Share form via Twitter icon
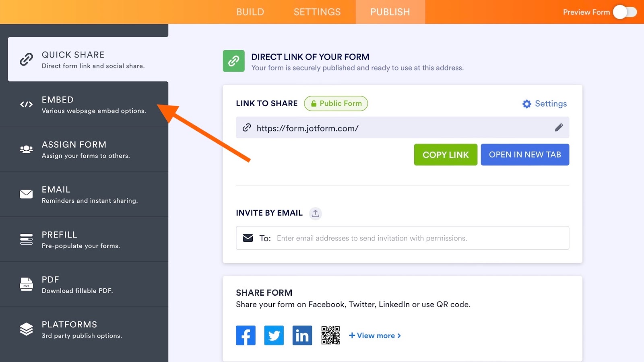 pyautogui.click(x=274, y=335)
